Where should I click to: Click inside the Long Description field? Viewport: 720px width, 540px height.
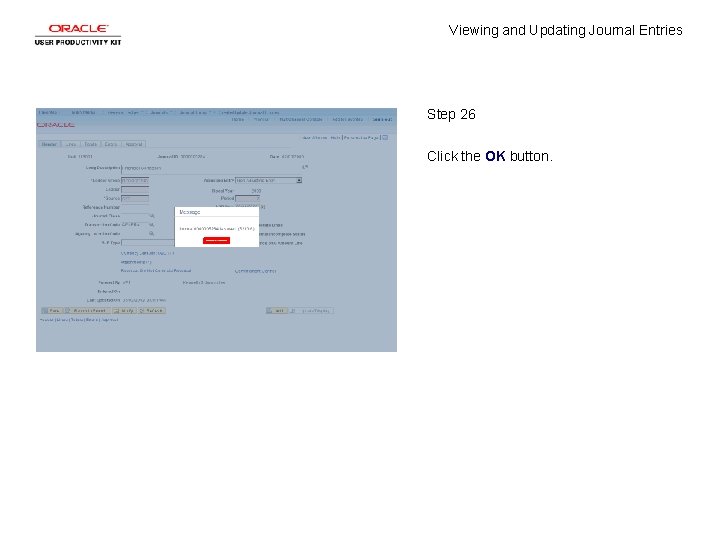pyautogui.click(x=210, y=169)
